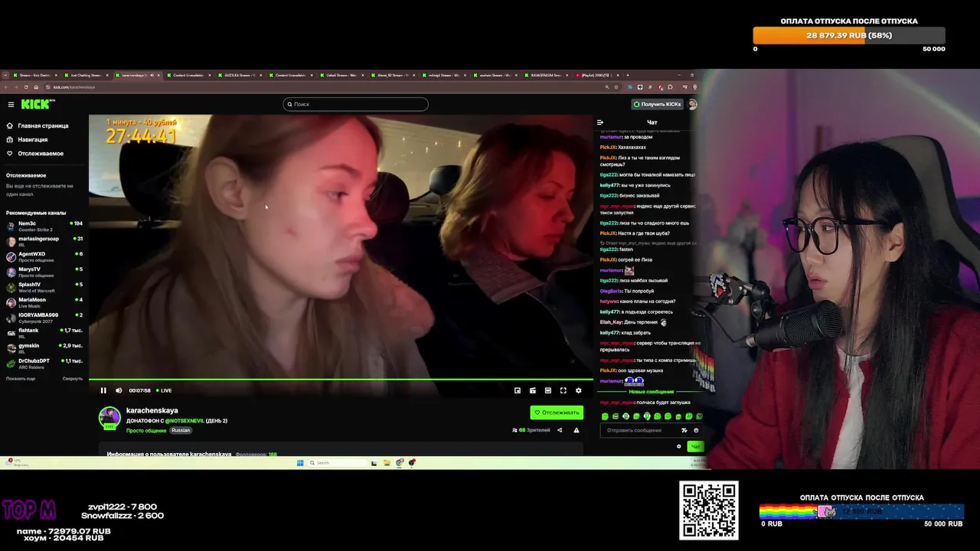Open File Explorer from the taskbar

point(387,462)
